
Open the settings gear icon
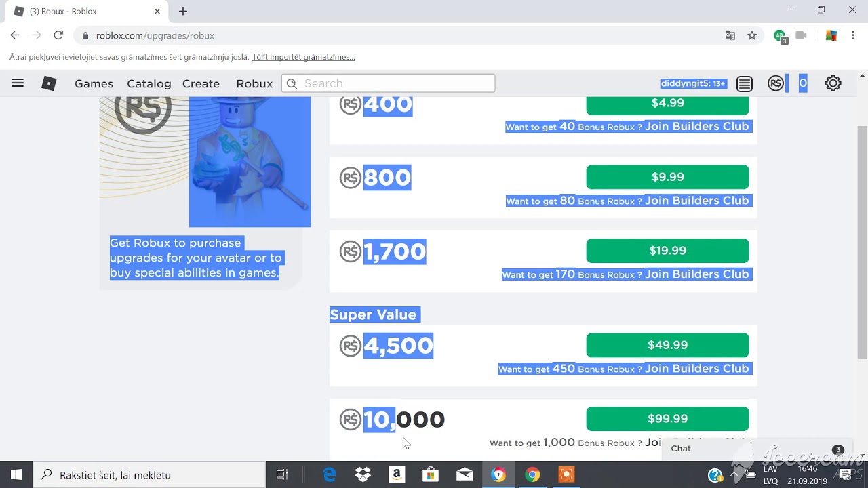(x=833, y=83)
